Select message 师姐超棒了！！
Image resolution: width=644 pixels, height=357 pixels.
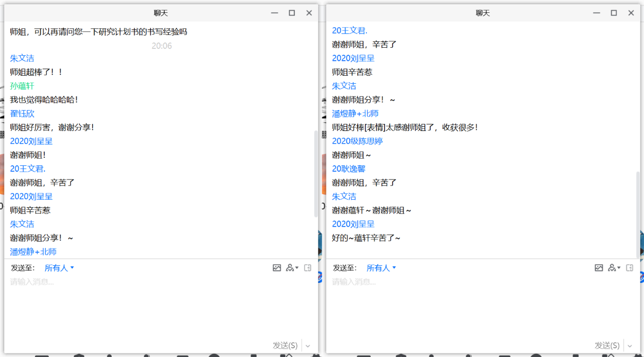click(x=37, y=72)
